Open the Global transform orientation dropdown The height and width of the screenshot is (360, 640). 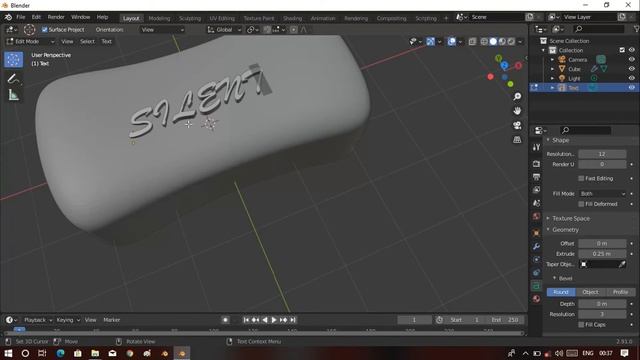(x=224, y=29)
